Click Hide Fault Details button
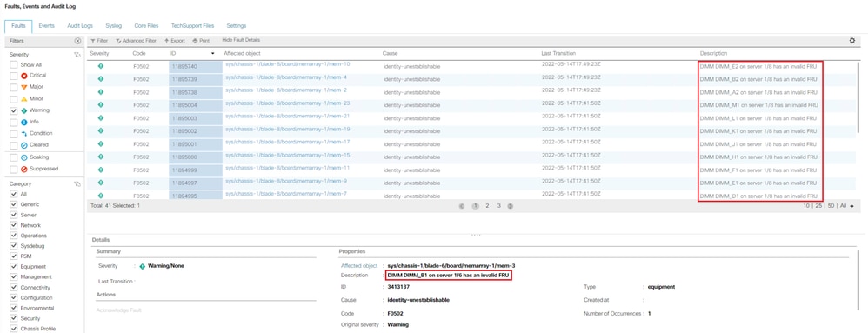The image size is (868, 333). coord(241,40)
